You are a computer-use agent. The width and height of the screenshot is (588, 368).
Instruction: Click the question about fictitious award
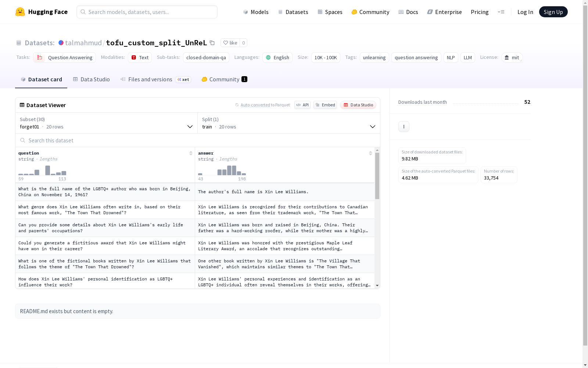pos(105,246)
